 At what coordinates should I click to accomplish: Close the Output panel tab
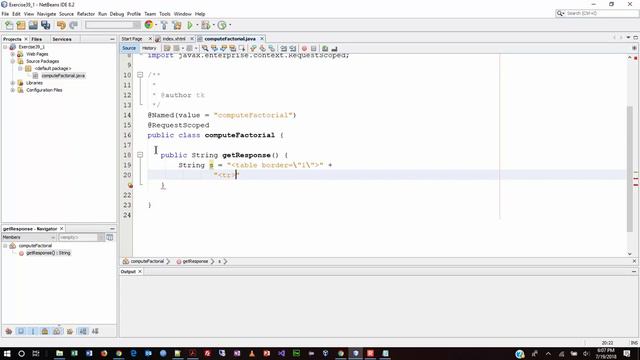pyautogui.click(x=140, y=271)
